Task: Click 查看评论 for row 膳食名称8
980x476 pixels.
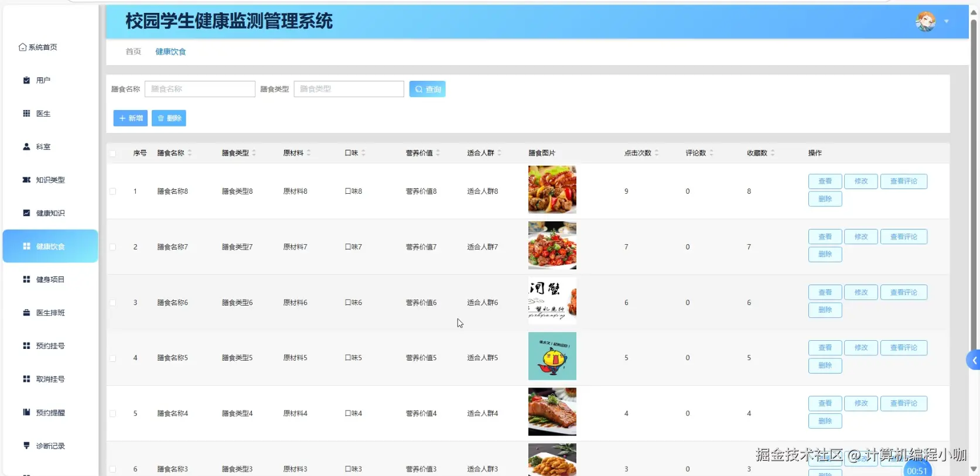Action: 904,182
